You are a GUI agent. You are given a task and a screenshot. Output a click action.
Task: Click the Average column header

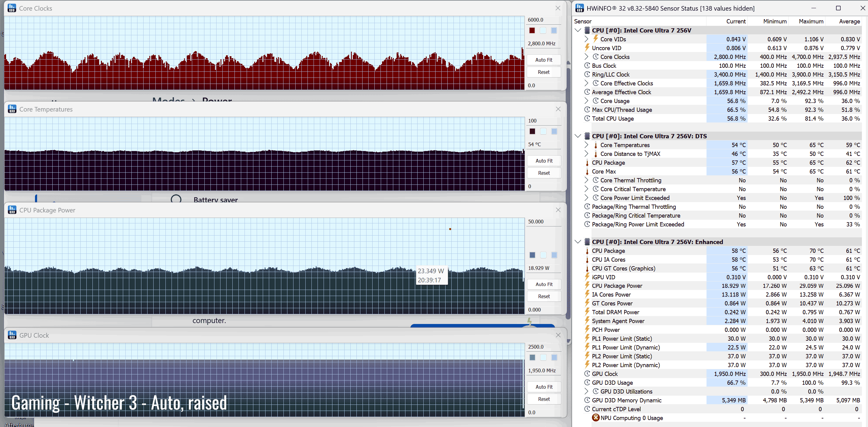click(849, 21)
